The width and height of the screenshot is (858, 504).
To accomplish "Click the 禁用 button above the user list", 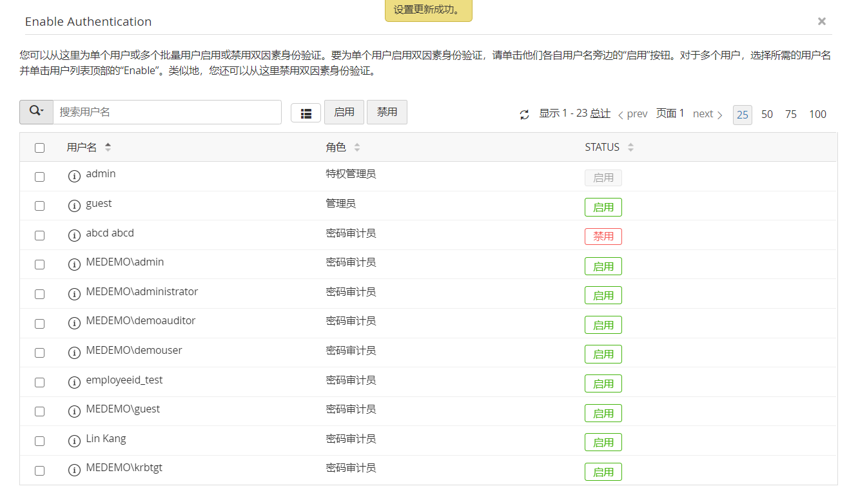I will 387,112.
